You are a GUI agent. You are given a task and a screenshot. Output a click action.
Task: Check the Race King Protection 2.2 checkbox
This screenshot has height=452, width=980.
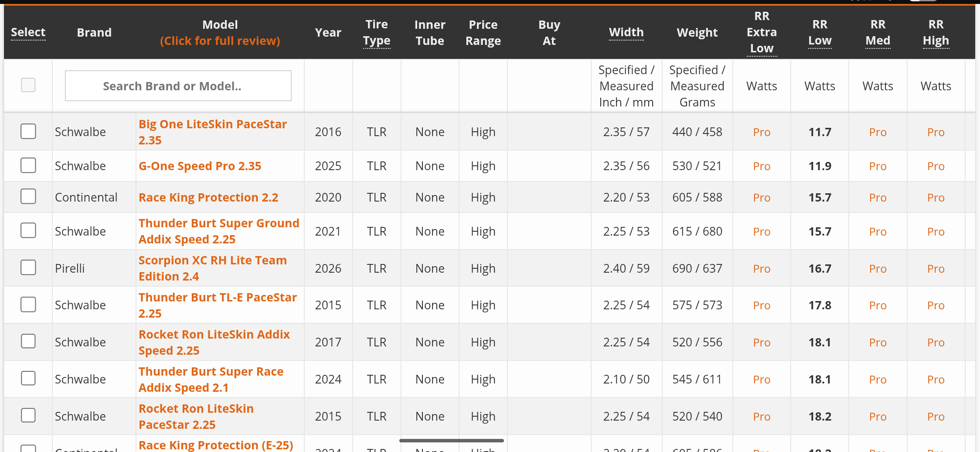[28, 197]
